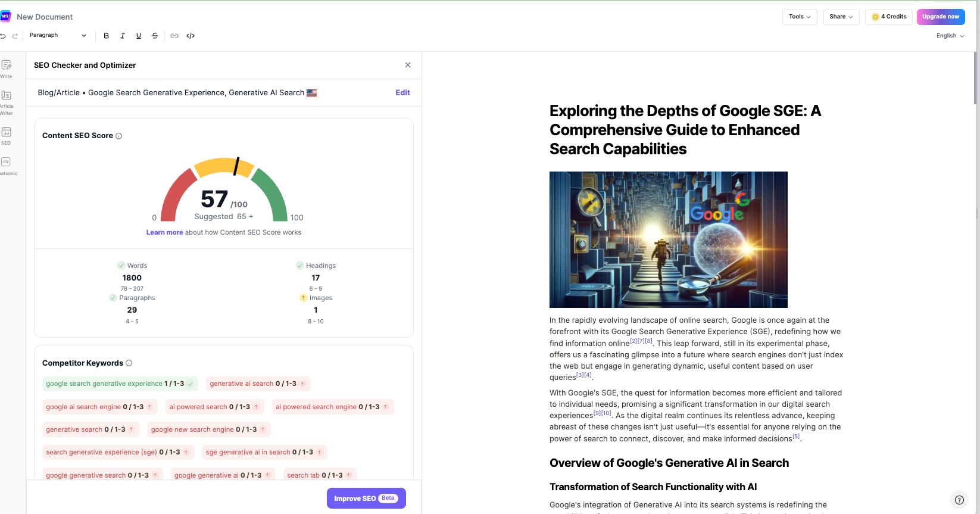
Task: Open the English language dropdown
Action: click(x=950, y=36)
